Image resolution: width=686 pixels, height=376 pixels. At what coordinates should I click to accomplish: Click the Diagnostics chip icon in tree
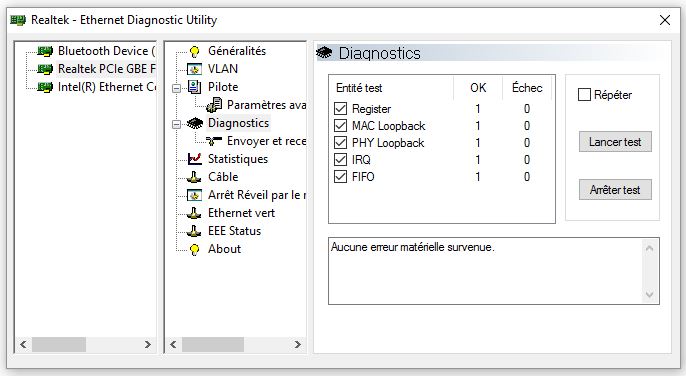(x=195, y=123)
